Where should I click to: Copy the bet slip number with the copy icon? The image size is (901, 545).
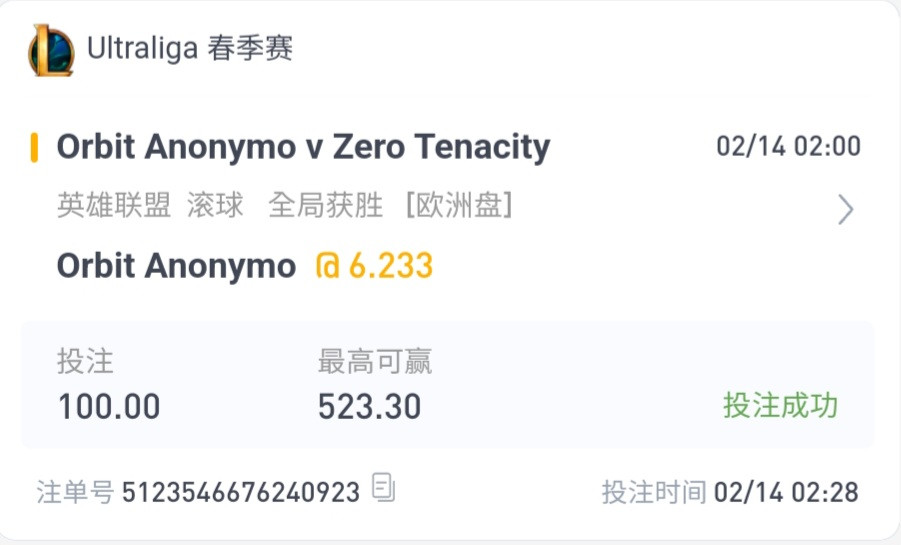(384, 488)
